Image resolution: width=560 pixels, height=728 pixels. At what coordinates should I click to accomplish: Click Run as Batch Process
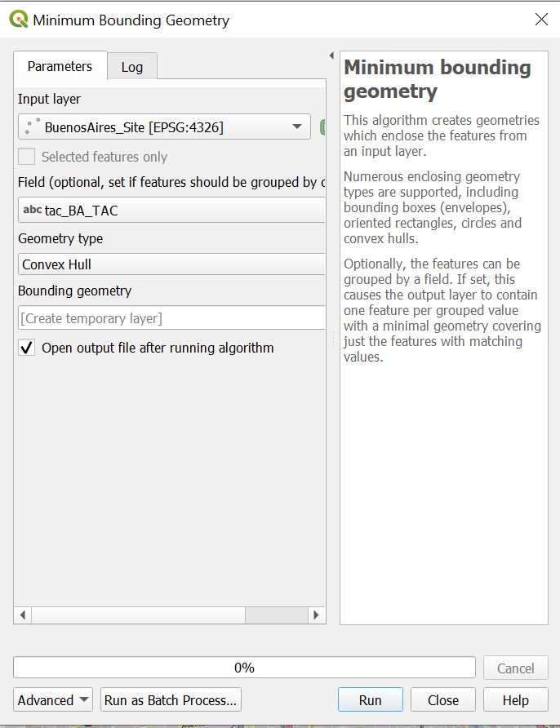[170, 699]
